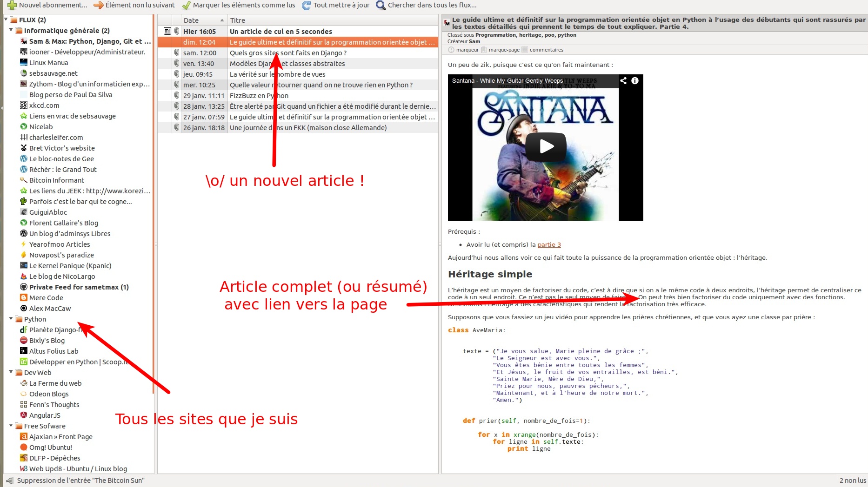The image size is (868, 487).
Task: Click the Linux Manua feed icon
Action: tap(24, 63)
